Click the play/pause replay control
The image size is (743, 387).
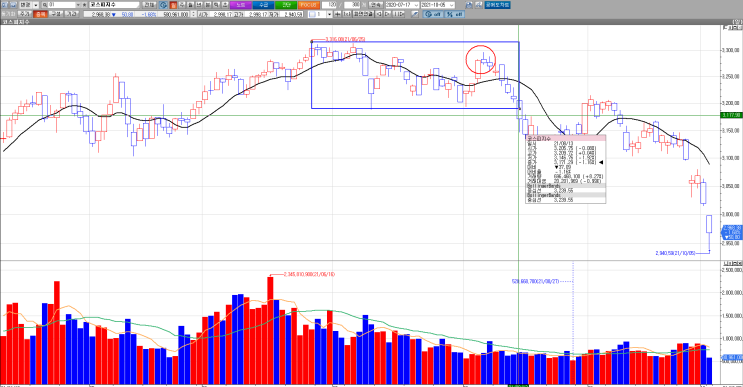[x=399, y=14]
